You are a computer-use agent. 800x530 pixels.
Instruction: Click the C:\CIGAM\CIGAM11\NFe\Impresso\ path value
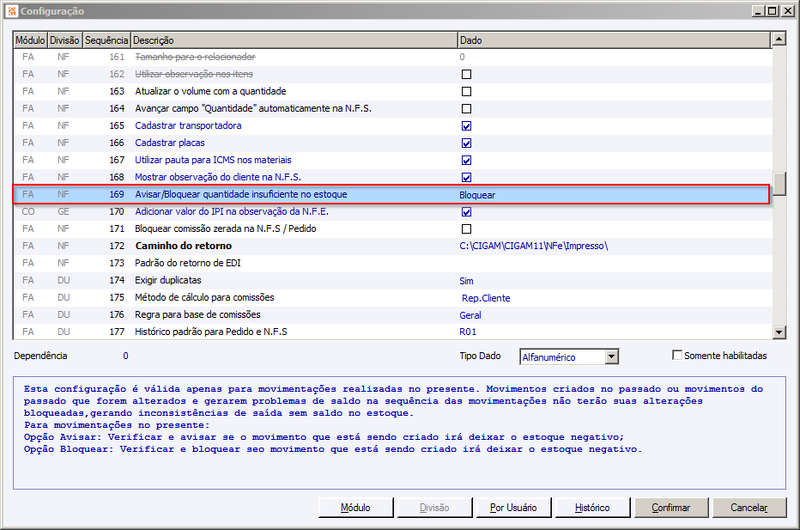click(534, 246)
